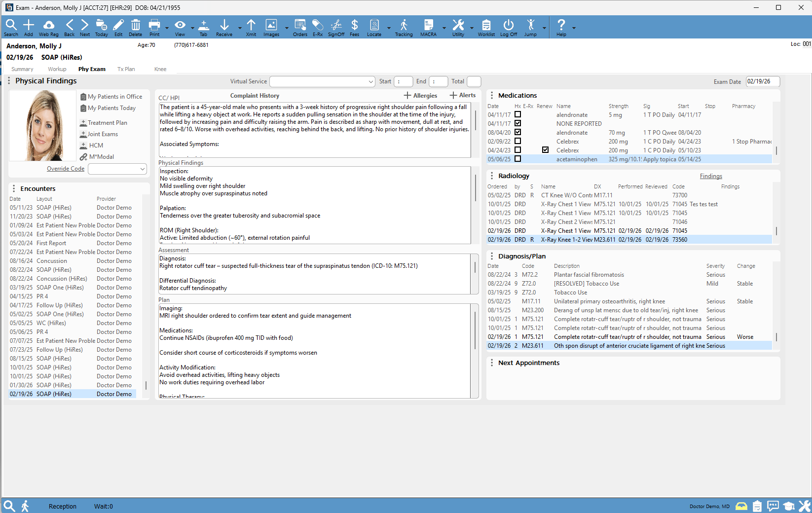The image size is (812, 513).
Task: Open the Search tool in toolbar
Action: (11, 28)
